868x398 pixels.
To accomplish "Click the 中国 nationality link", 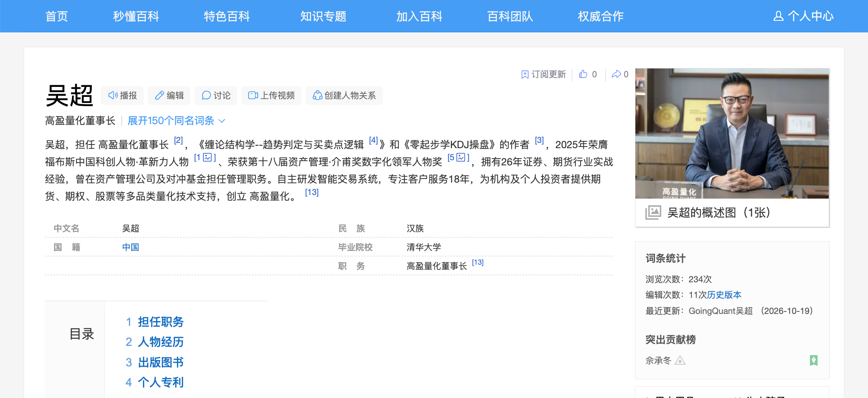I will coord(131,247).
